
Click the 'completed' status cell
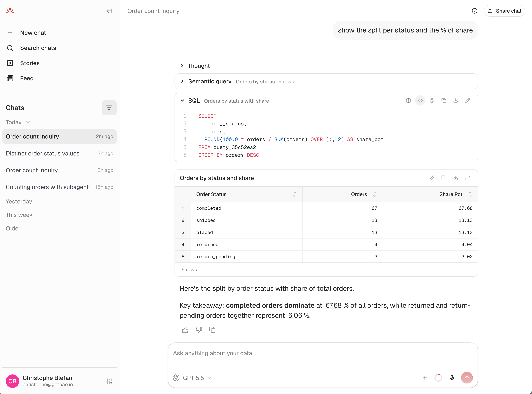point(247,208)
